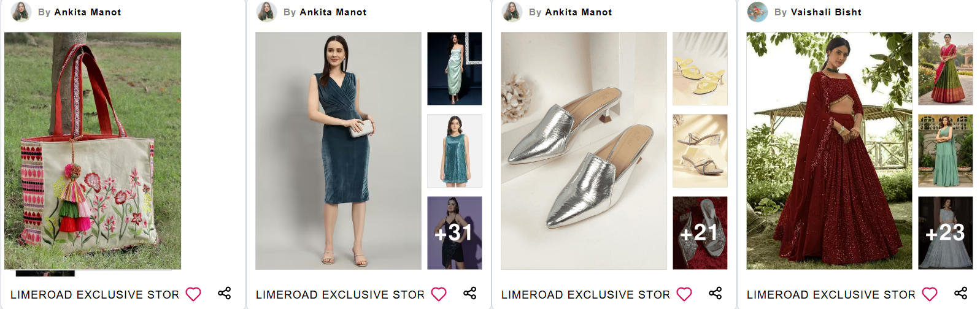Open the mint satin dress thumbnail
980x309 pixels.
point(455,69)
